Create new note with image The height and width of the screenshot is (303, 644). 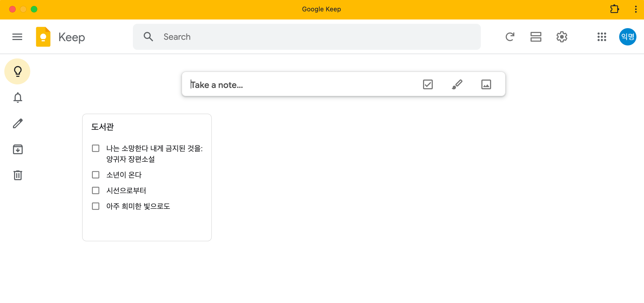[486, 84]
